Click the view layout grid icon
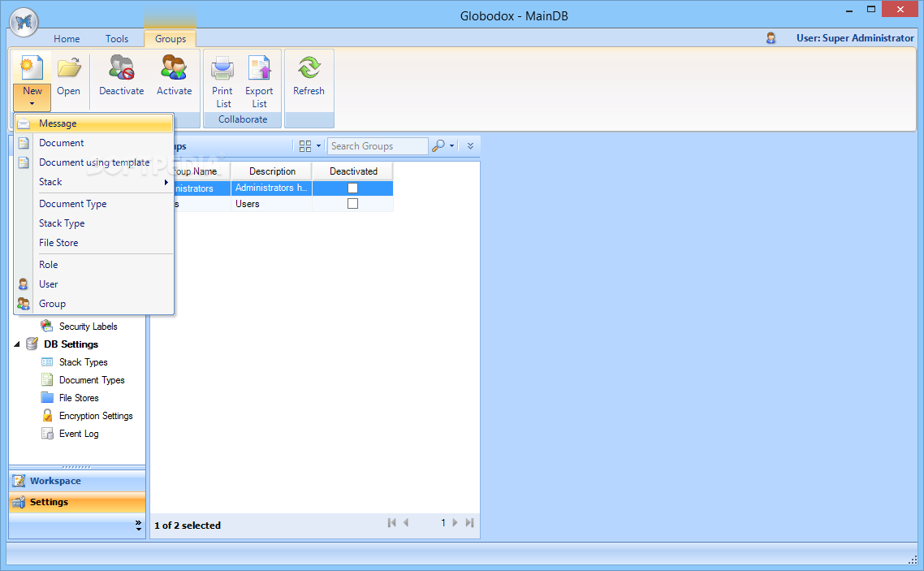The image size is (924, 571). pyautogui.click(x=304, y=146)
